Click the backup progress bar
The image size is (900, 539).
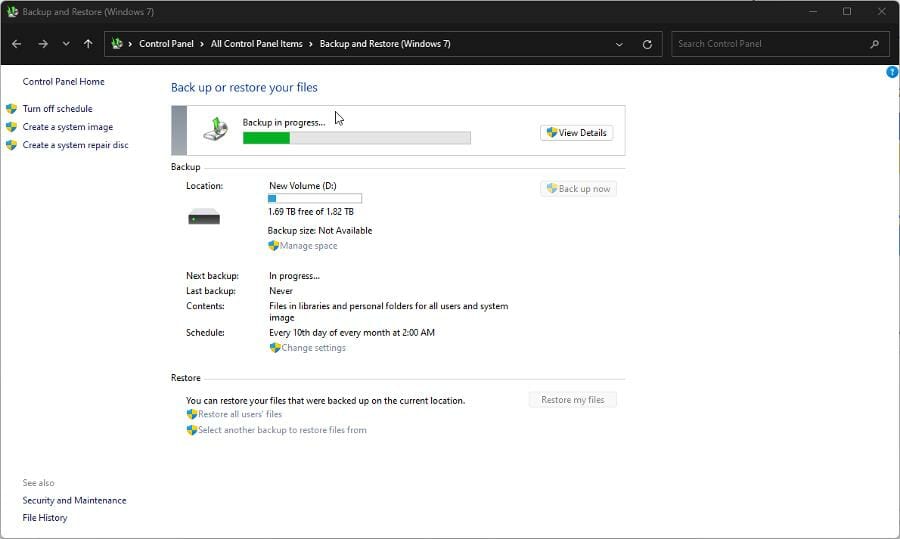[x=356, y=138]
